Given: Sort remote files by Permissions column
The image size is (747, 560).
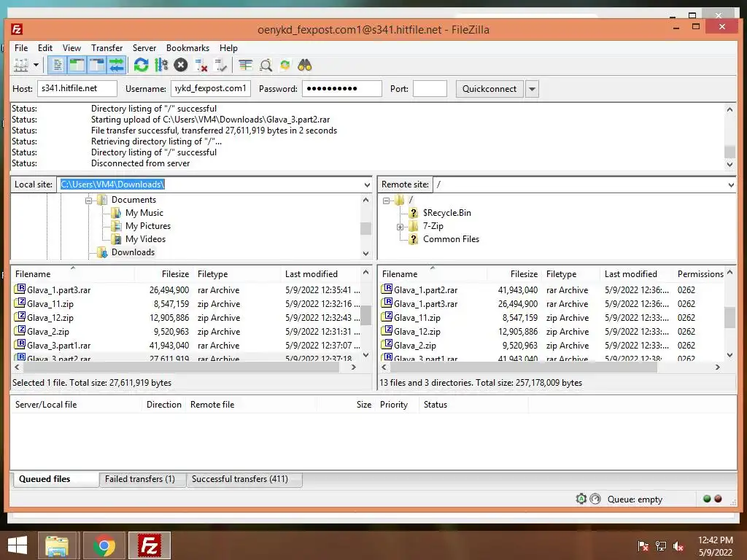Looking at the screenshot, I should pos(700,274).
